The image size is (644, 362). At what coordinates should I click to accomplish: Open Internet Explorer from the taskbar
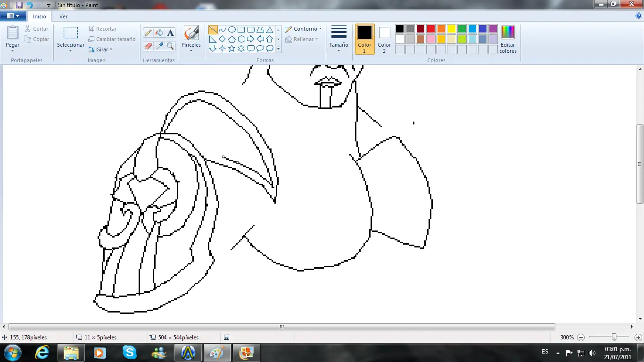[x=42, y=352]
